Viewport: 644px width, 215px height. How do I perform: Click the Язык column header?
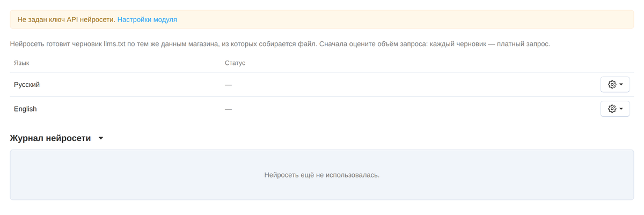21,63
